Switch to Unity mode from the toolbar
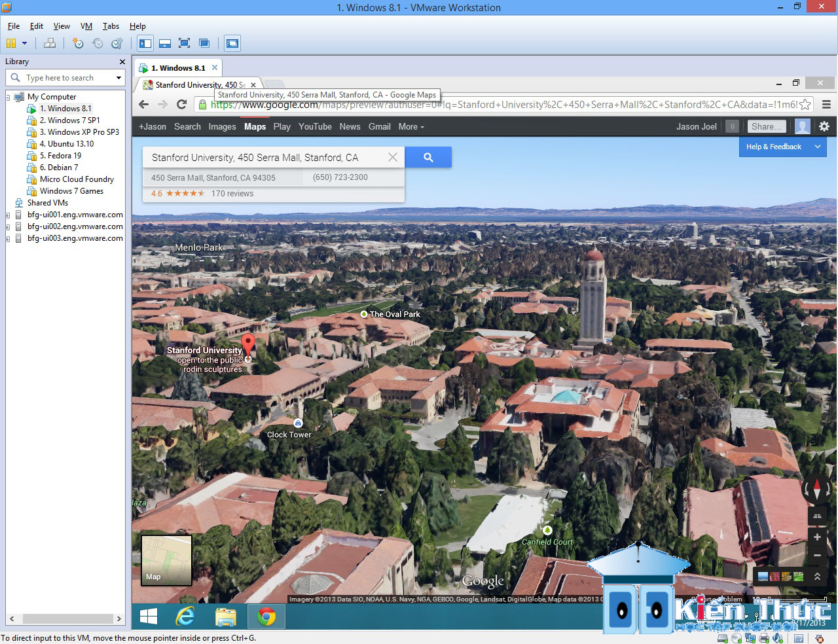 (x=204, y=43)
